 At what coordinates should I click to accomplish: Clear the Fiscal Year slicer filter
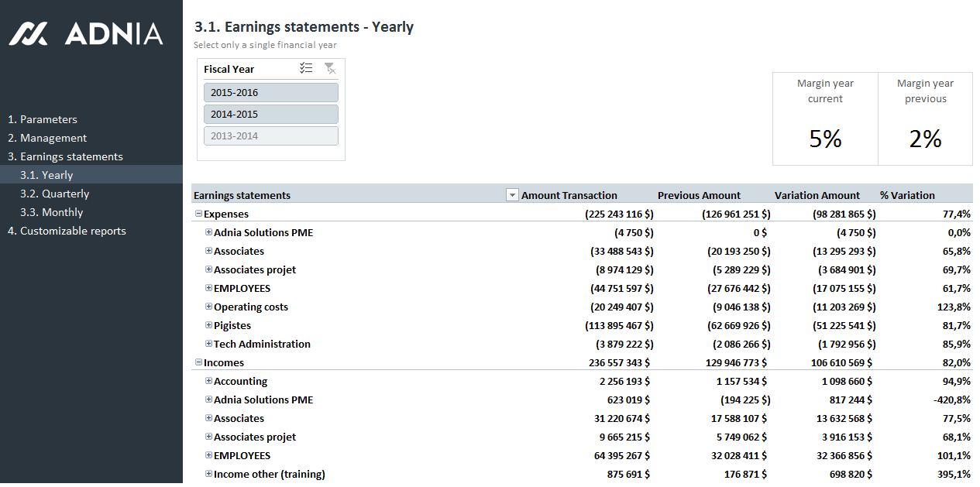[330, 69]
